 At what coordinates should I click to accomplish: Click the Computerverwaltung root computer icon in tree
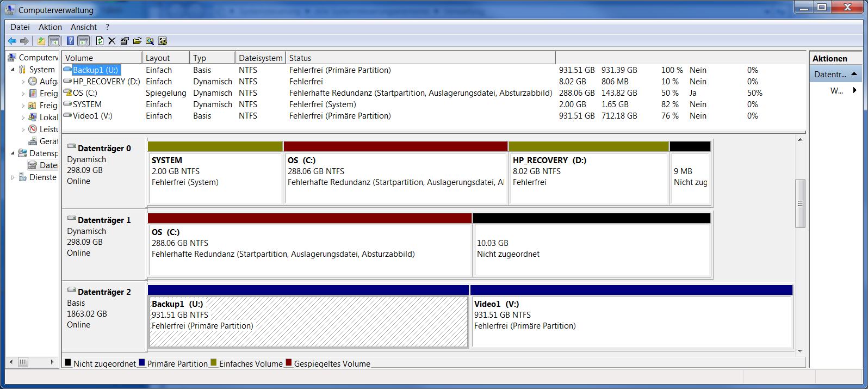12,57
